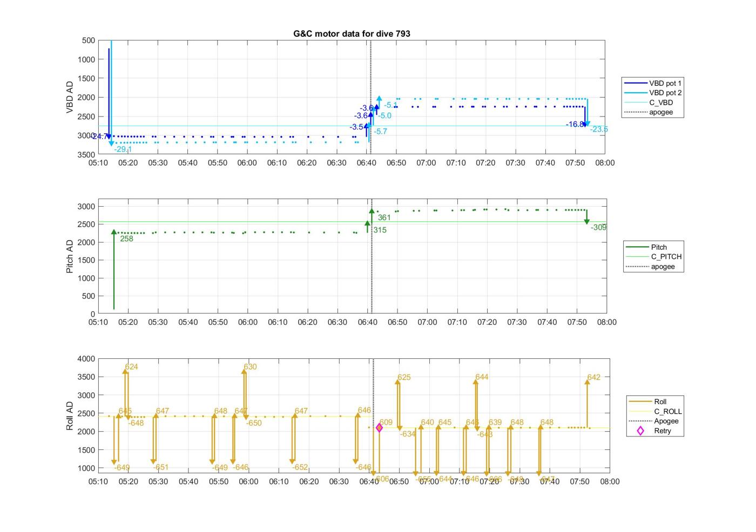This screenshot has width=756, height=532.
Task: Click the '624' roll value label
Action: coord(131,367)
